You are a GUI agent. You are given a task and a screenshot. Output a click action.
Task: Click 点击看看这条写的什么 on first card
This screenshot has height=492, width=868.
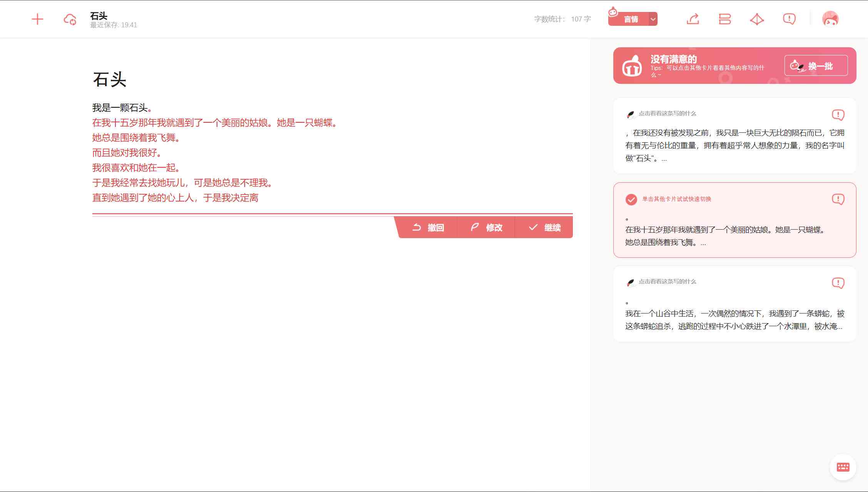(x=667, y=113)
